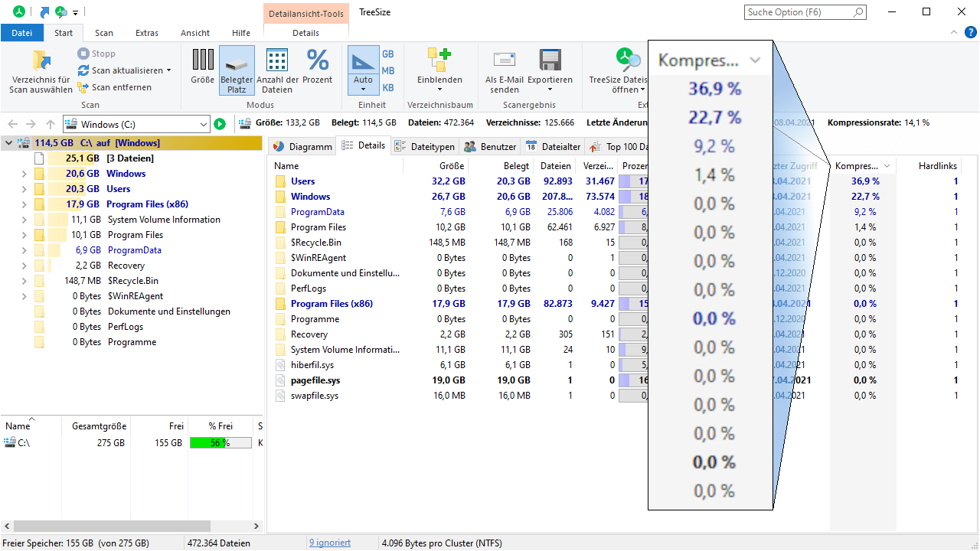
Task: Collapse the ribbon with arrow
Action: [954, 32]
